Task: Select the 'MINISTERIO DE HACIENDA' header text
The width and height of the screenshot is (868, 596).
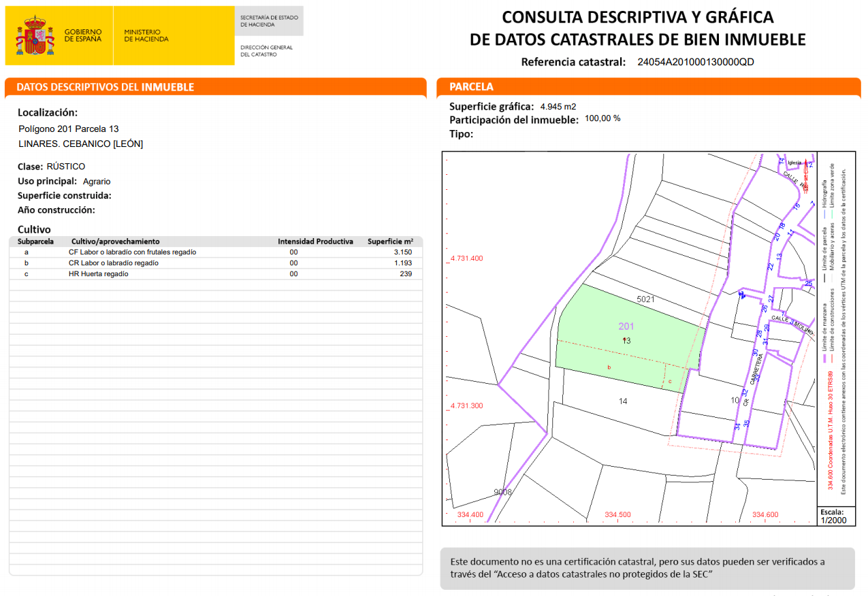Action: point(146,35)
